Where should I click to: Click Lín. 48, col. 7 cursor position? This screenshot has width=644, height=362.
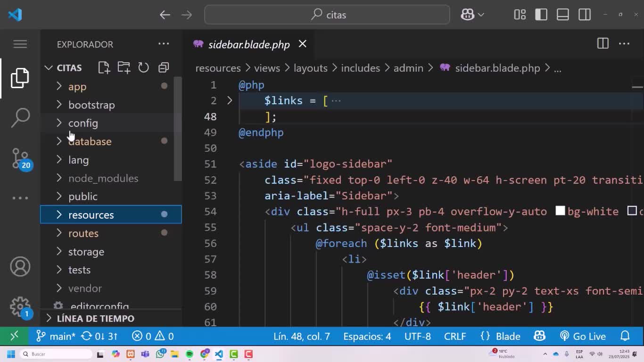click(302, 336)
